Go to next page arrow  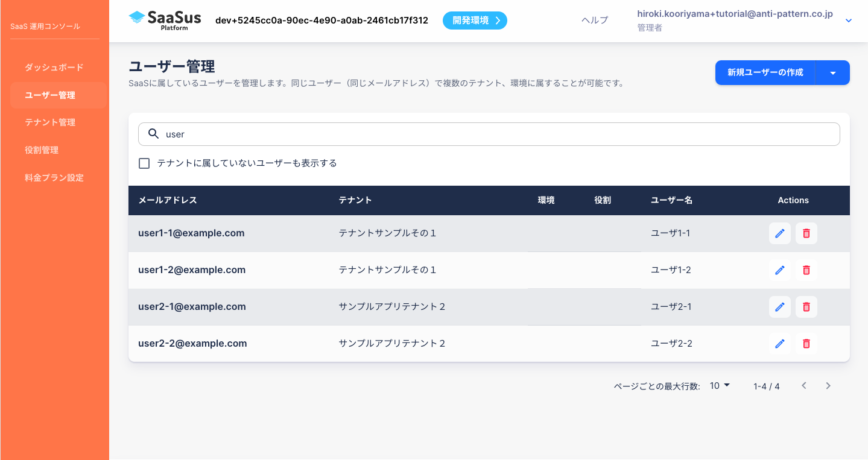pyautogui.click(x=828, y=386)
